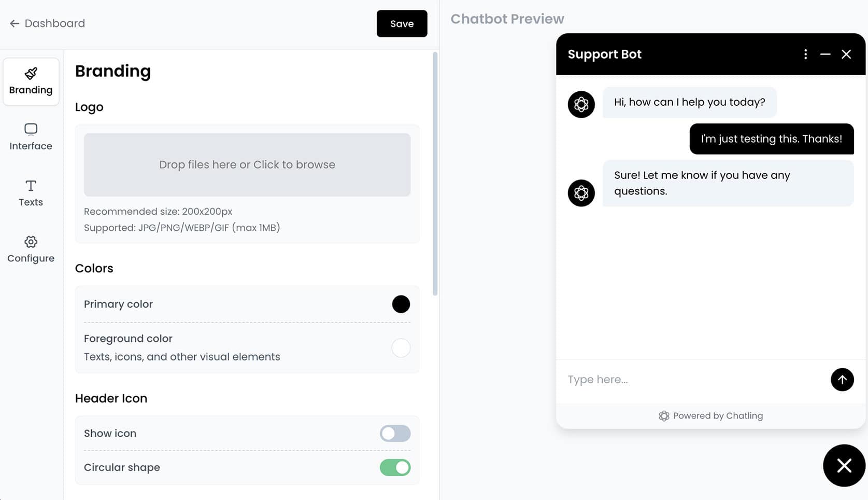Open the Configure gear section
The width and height of the screenshot is (868, 500).
31,249
